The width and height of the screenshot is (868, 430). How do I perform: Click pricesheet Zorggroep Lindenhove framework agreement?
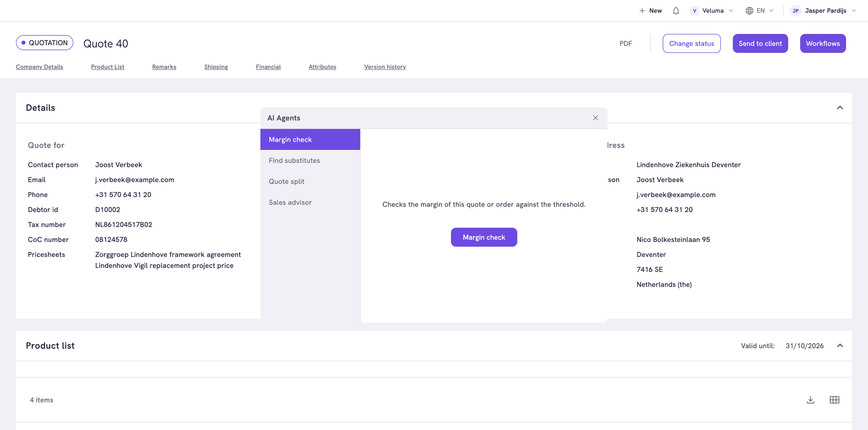[x=168, y=254]
